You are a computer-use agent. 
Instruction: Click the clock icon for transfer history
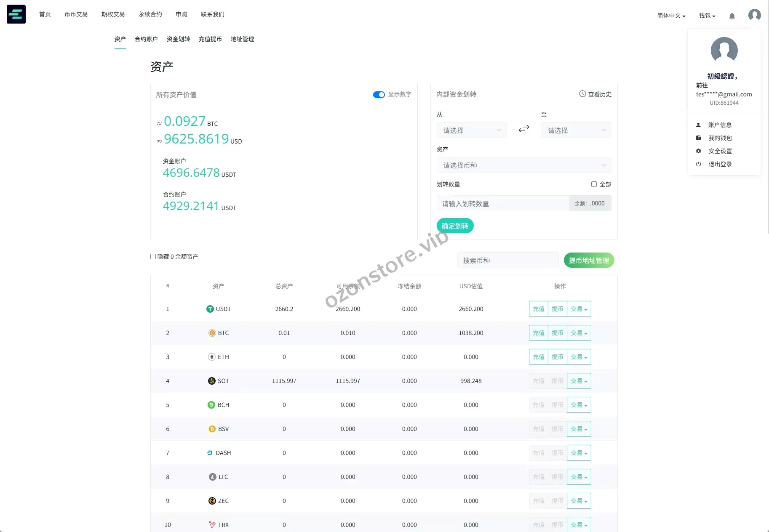tap(582, 94)
